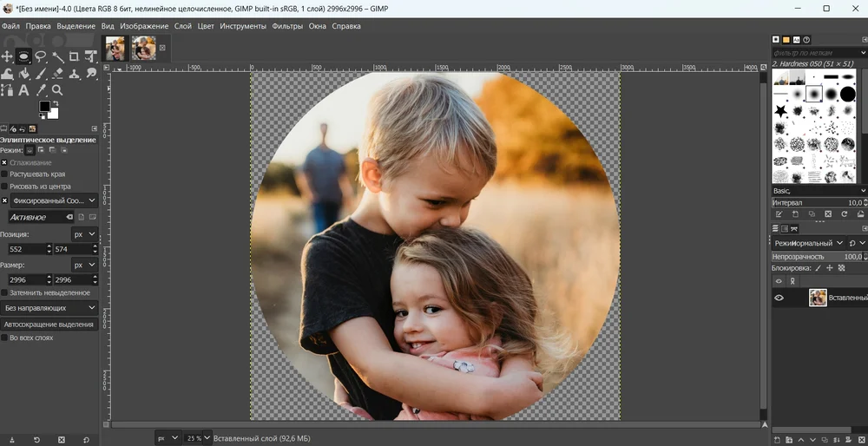Select the Move tool in toolbox
The image size is (868, 446).
[7, 56]
